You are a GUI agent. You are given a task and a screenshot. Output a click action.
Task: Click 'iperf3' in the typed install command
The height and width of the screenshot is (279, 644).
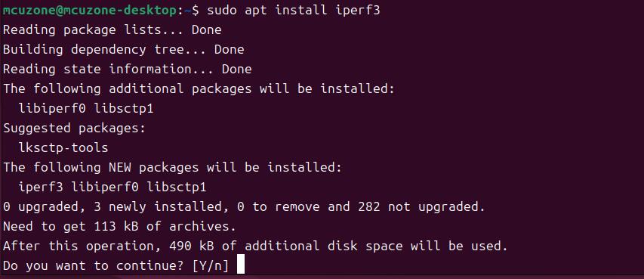tap(358, 11)
